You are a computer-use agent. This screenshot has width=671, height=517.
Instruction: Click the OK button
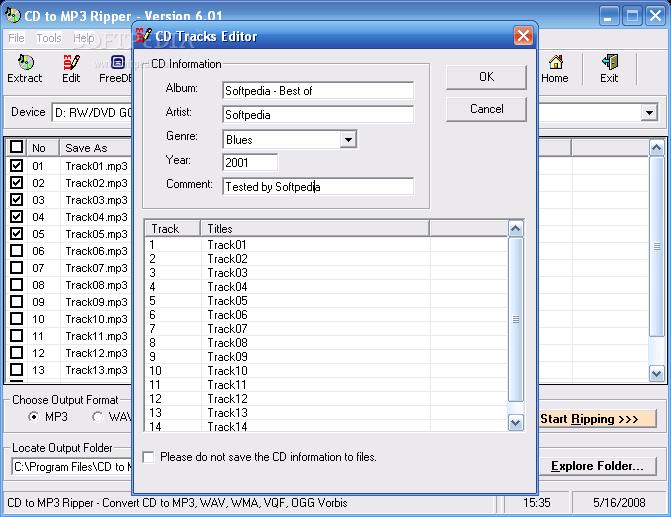coord(486,77)
